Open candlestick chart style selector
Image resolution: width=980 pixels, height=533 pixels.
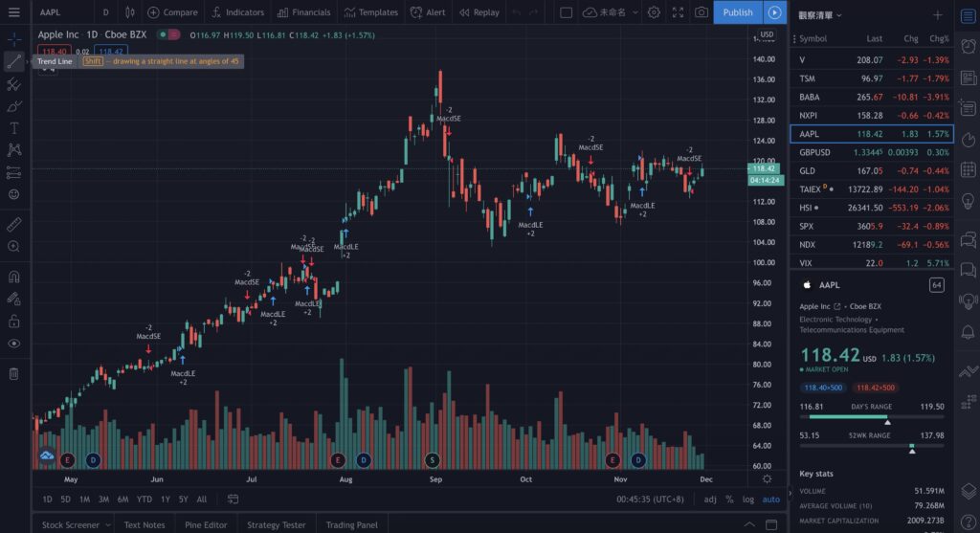[129, 11]
